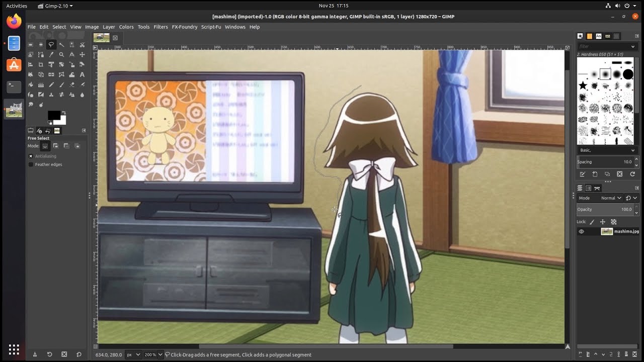Select the Zoom magnifier tool
The image size is (644, 362).
(61, 54)
